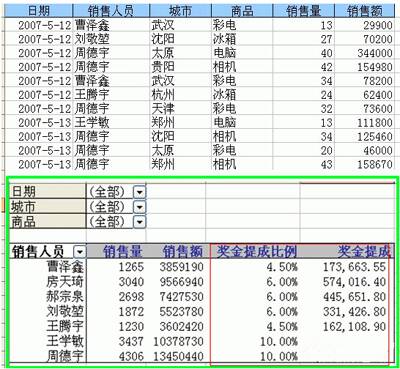This screenshot has height=369, width=400.
Task: Select pivot row label 刘敬堃
Action: point(65,311)
